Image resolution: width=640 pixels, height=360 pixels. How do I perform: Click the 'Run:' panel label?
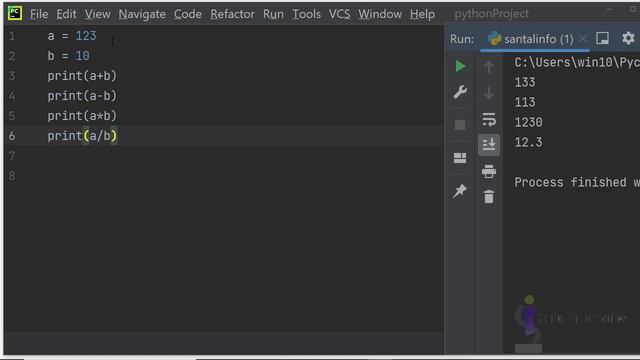(x=462, y=39)
